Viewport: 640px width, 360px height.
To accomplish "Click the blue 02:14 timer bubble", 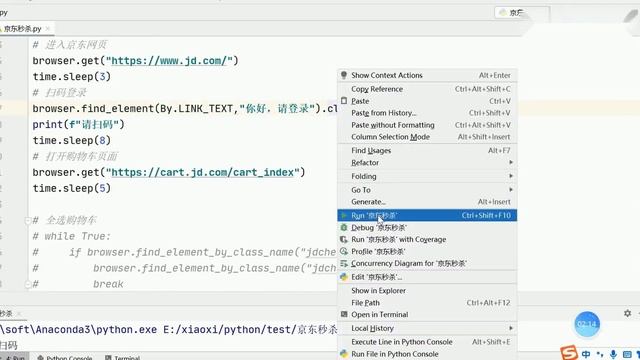I will click(x=587, y=324).
